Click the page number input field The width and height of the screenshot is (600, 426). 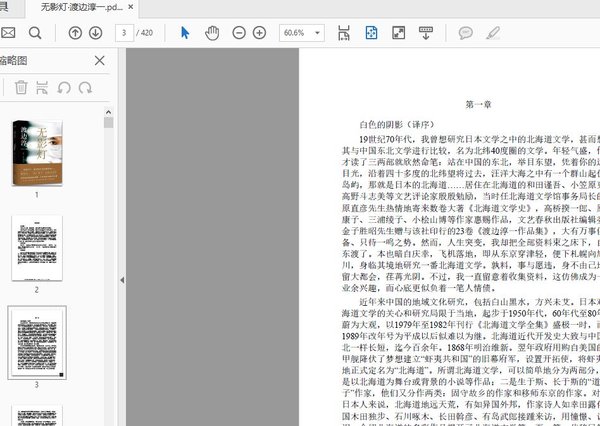point(124,33)
